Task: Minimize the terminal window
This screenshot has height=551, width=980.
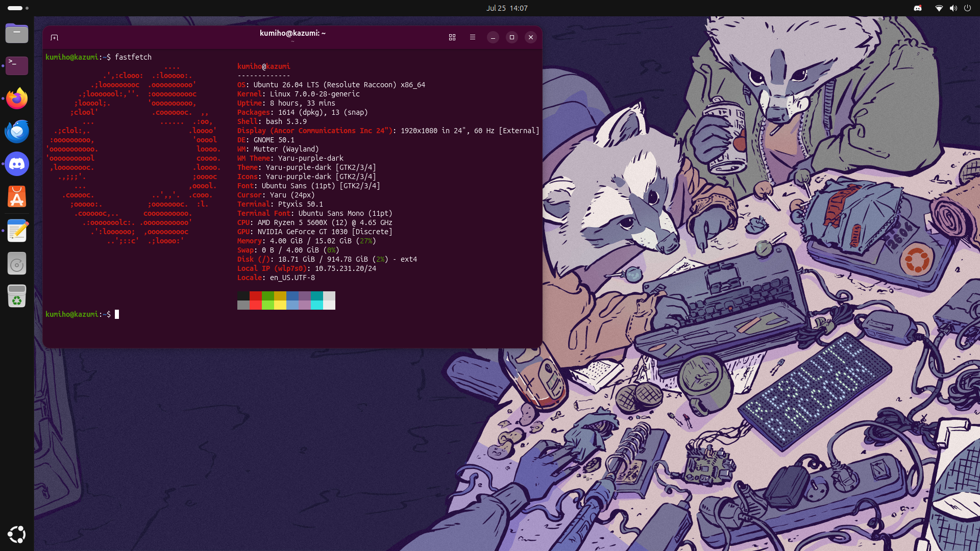Action: (493, 37)
